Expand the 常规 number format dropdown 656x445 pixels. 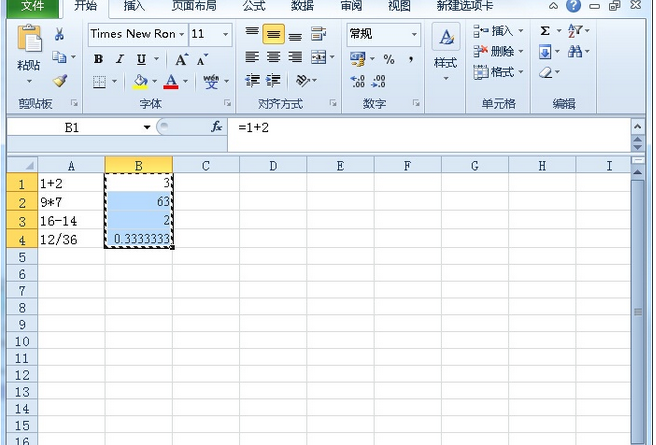(414, 34)
